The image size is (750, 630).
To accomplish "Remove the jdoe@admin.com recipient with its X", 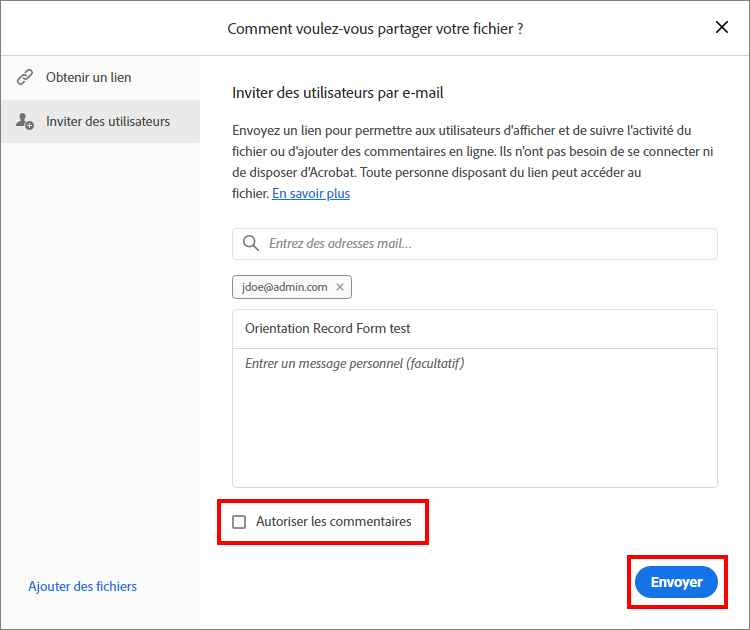I will pyautogui.click(x=340, y=287).
